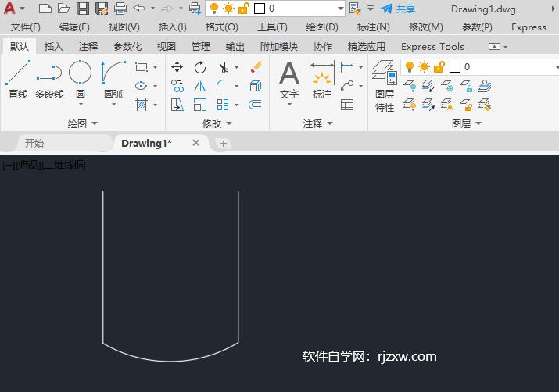Screen dimensions: 559x392
Task: Click the Undo arrow icon
Action: [139, 8]
